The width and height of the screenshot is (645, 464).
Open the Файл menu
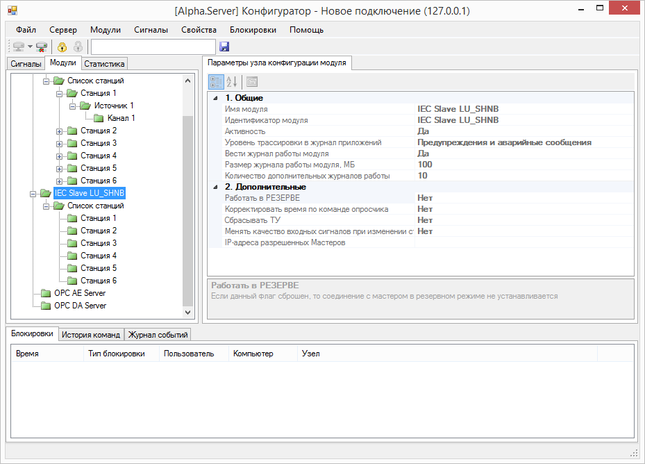[26, 30]
